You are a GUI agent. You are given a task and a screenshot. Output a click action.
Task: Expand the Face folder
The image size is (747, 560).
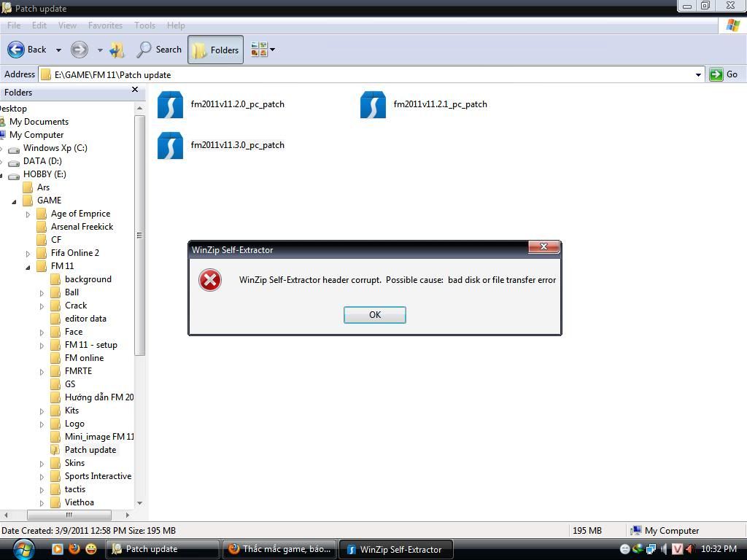42,332
